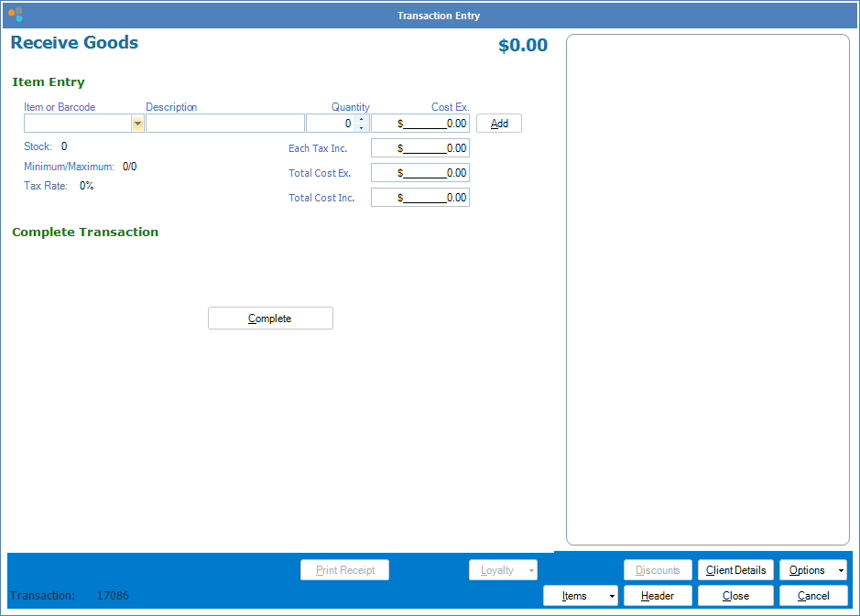Click the Print Receipt button
Viewport: 860px width, 616px height.
point(344,570)
